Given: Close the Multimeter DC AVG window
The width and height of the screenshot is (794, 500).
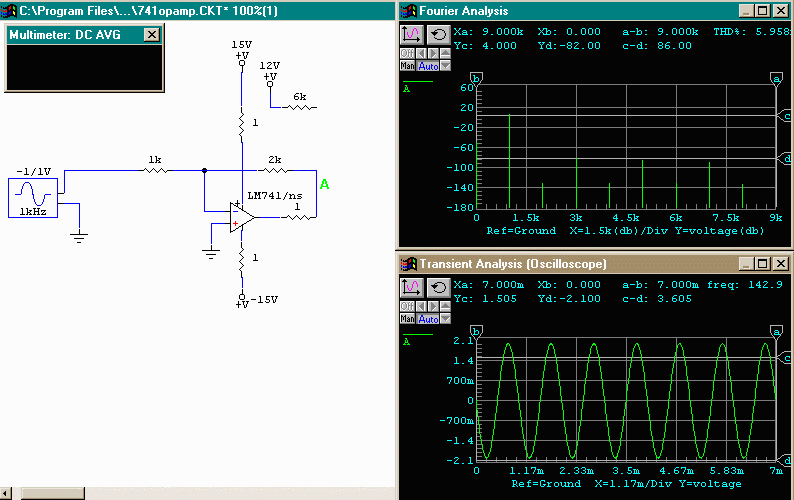Looking at the screenshot, I should tap(151, 34).
